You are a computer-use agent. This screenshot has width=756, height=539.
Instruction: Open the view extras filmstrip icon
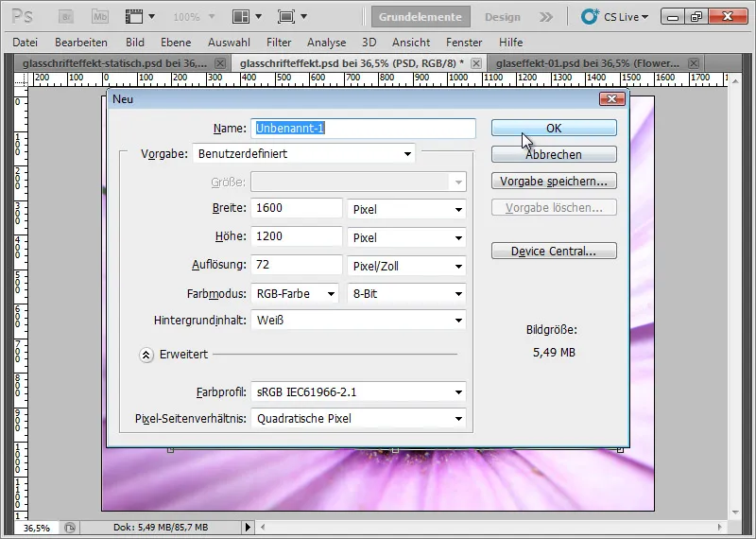click(134, 17)
